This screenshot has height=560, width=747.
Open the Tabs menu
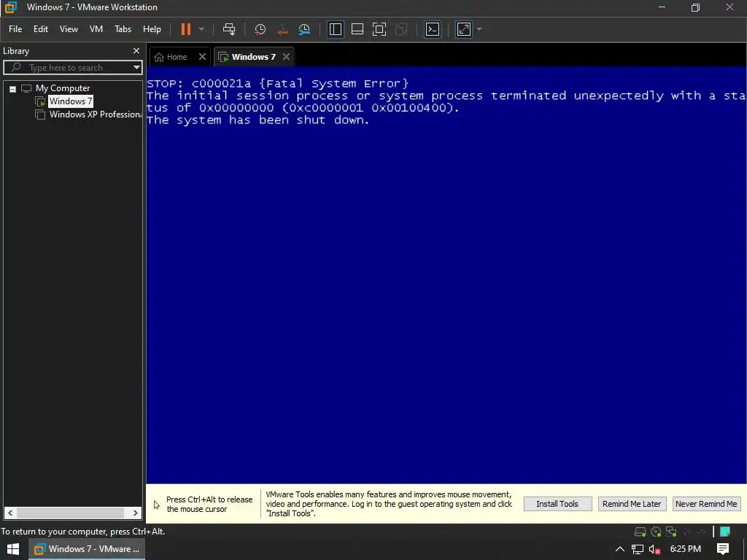click(x=123, y=29)
